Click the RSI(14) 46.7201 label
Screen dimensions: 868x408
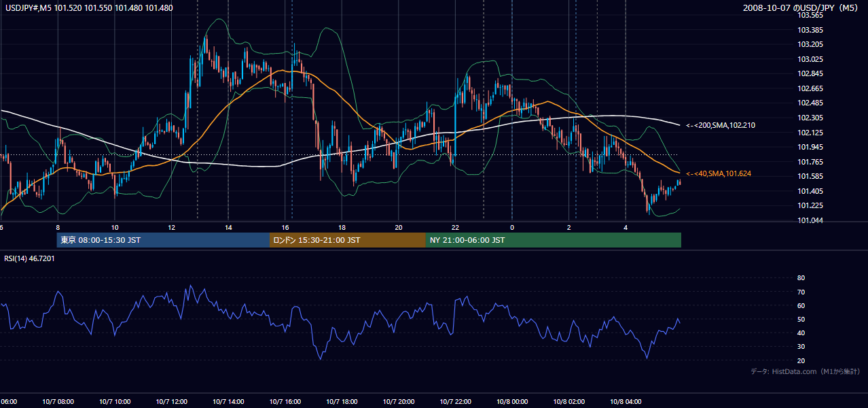[x=30, y=258]
